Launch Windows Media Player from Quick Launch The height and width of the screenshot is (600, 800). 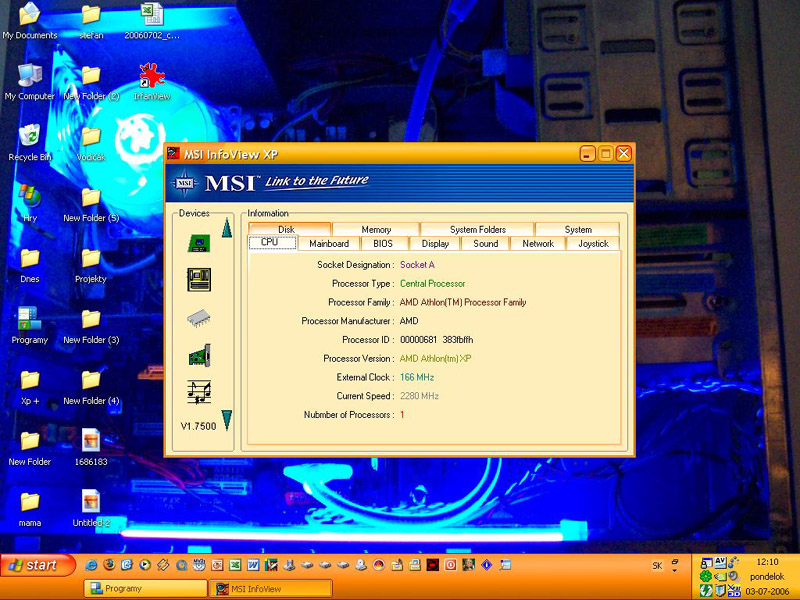pyautogui.click(x=145, y=565)
